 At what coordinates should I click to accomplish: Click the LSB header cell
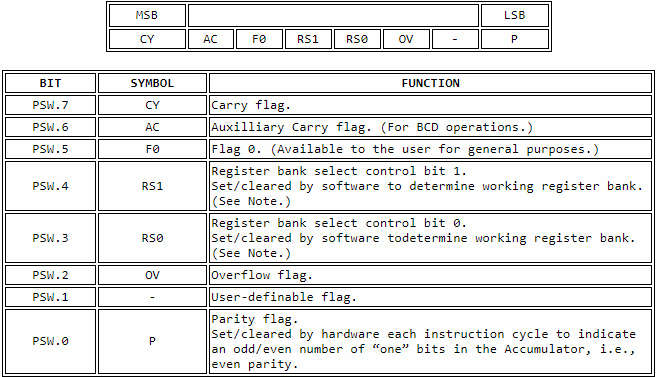coord(515,15)
